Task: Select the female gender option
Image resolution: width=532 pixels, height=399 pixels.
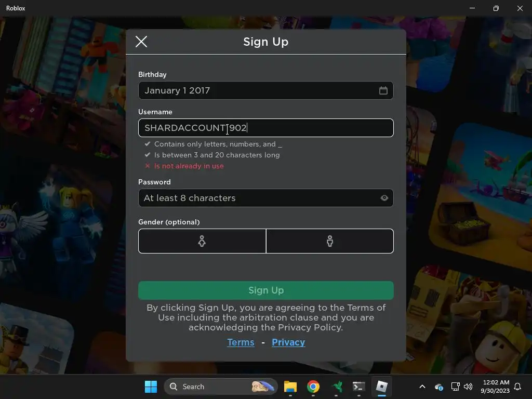Action: 202,241
